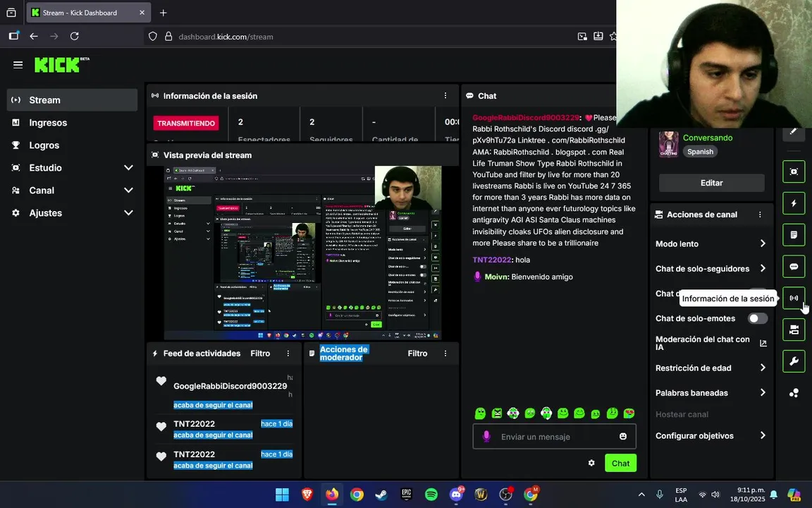Click the browser address bar
The height and width of the screenshot is (508, 812).
tap(362, 36)
